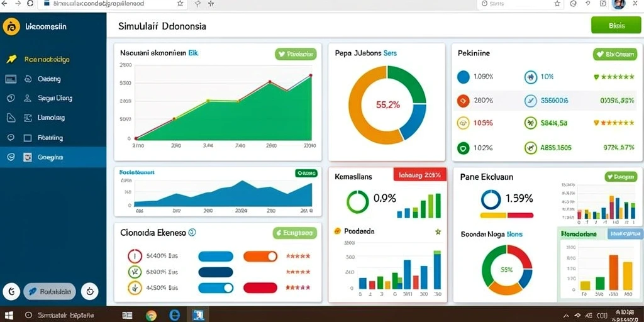Click the green Blais button at top right
Viewport: 644px width, 322px height.
click(x=616, y=25)
